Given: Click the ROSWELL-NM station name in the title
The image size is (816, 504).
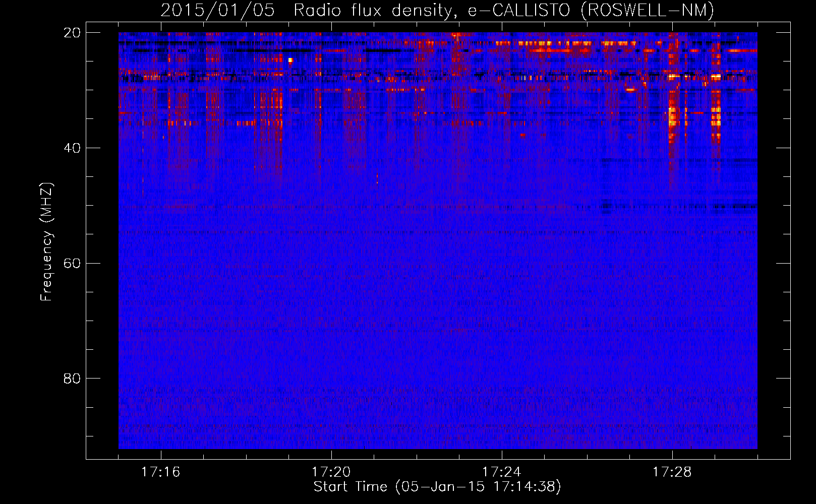Looking at the screenshot, I should pyautogui.click(x=647, y=11).
